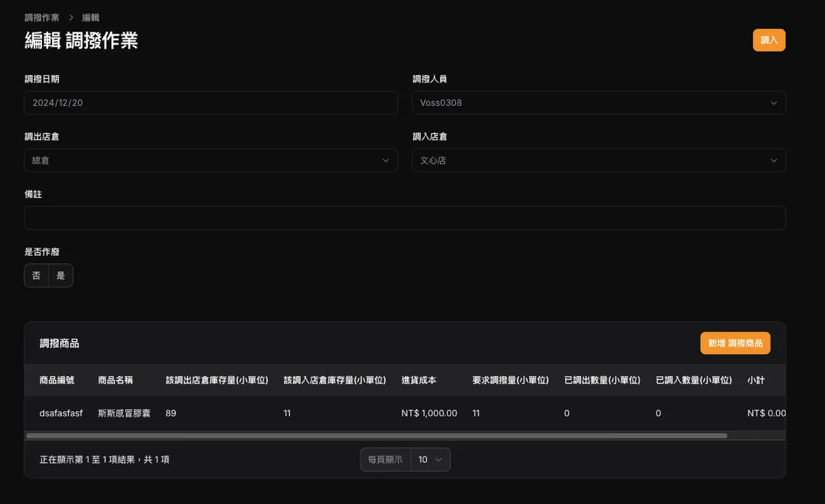Click the 編輯 調撥作業 page title
Image resolution: width=825 pixels, height=504 pixels.
pos(81,41)
